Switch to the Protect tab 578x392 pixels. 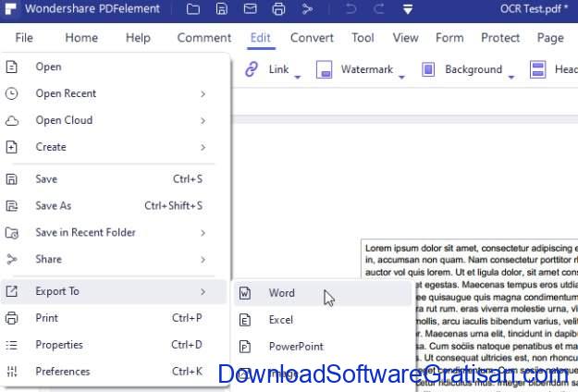pos(500,38)
